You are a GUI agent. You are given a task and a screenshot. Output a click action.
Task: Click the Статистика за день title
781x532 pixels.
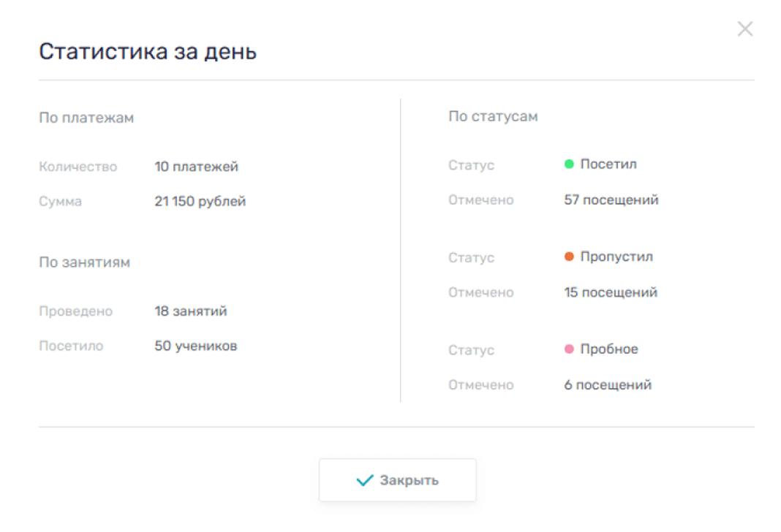[148, 53]
